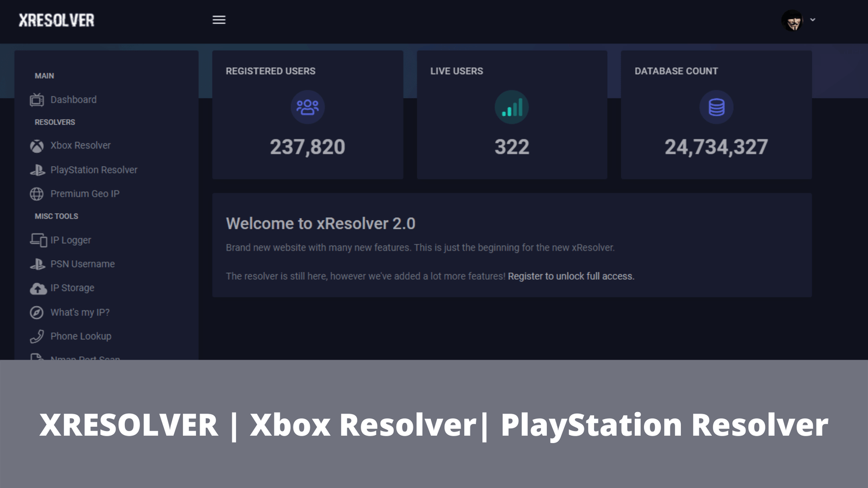Click the Live Users bar chart

tap(512, 107)
